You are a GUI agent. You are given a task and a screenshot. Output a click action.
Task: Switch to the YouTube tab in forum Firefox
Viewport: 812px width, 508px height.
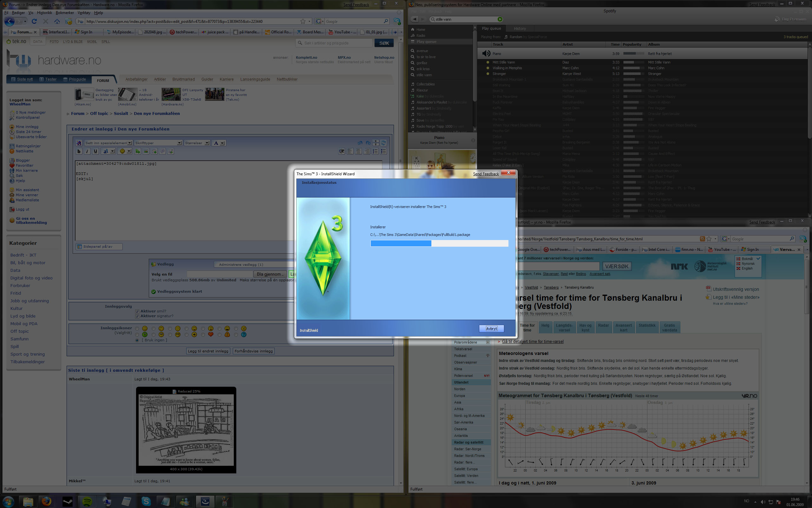point(342,32)
